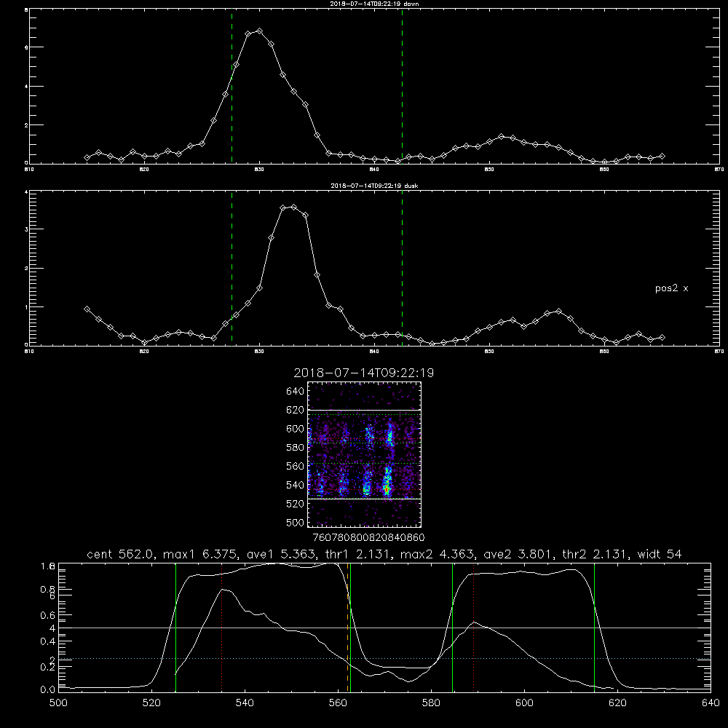The width and height of the screenshot is (728, 728).
Task: Click the blue dotted horizontal threshold line
Action: (x=384, y=658)
